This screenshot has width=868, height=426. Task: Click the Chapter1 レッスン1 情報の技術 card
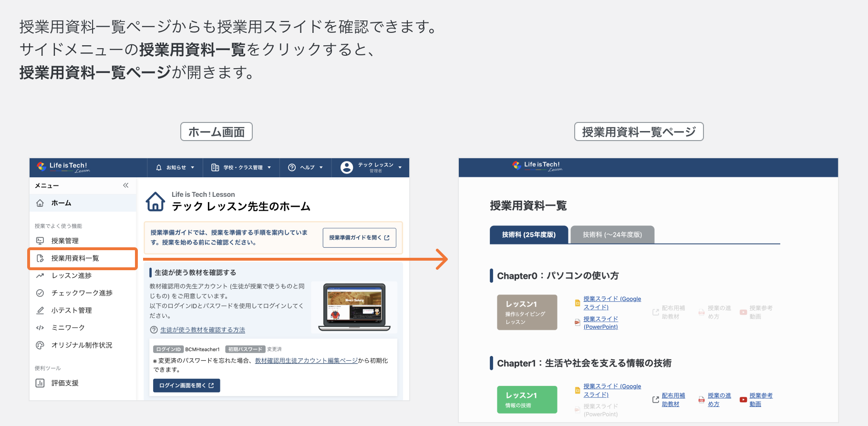pyautogui.click(x=527, y=400)
